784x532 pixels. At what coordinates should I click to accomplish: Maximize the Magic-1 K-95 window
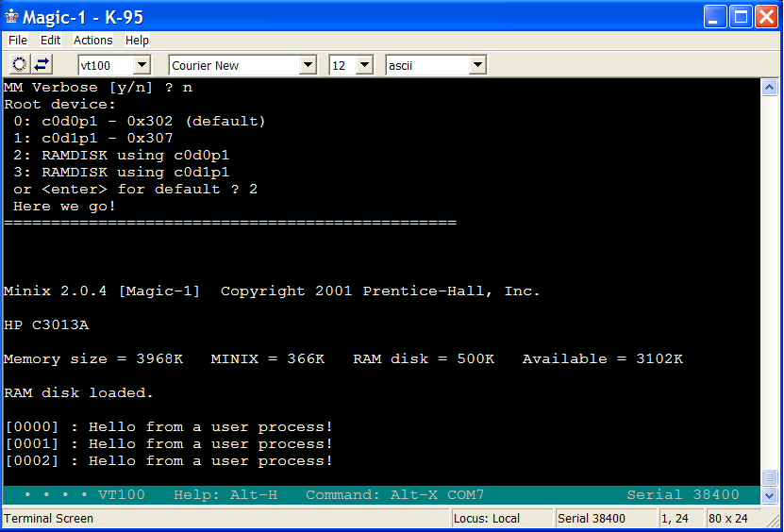[x=739, y=16]
